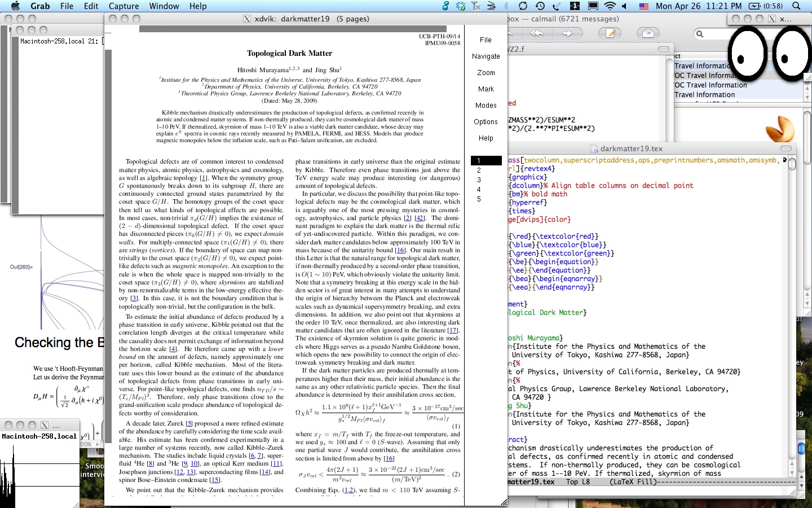Click the display monitor icon in the menu bar

point(593,6)
